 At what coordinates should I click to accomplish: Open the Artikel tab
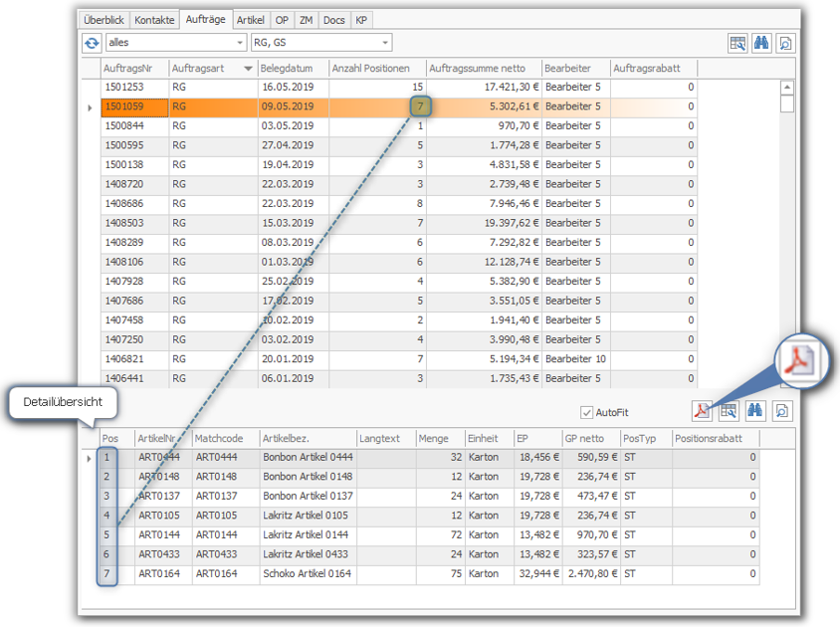(x=250, y=20)
